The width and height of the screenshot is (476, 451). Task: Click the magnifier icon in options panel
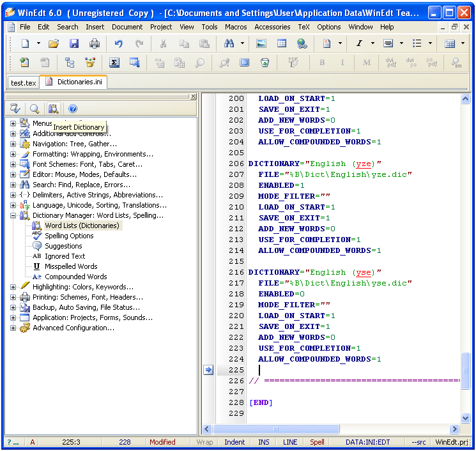(x=35, y=109)
